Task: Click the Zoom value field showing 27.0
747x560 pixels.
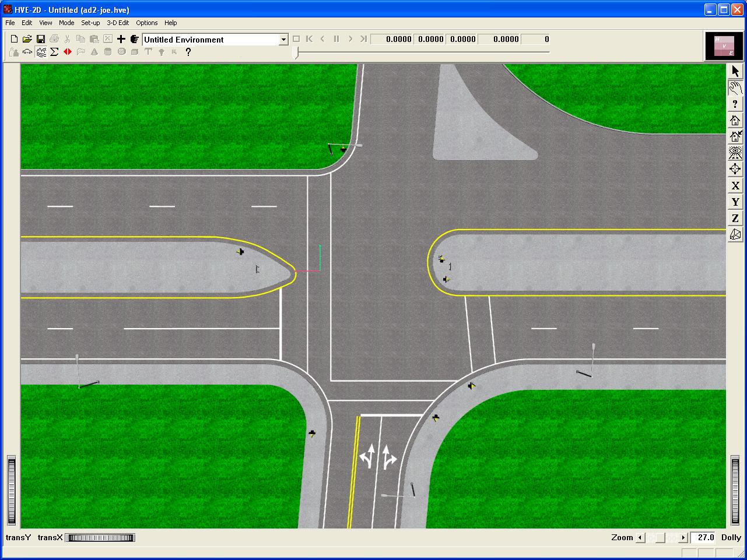Action: click(x=705, y=537)
